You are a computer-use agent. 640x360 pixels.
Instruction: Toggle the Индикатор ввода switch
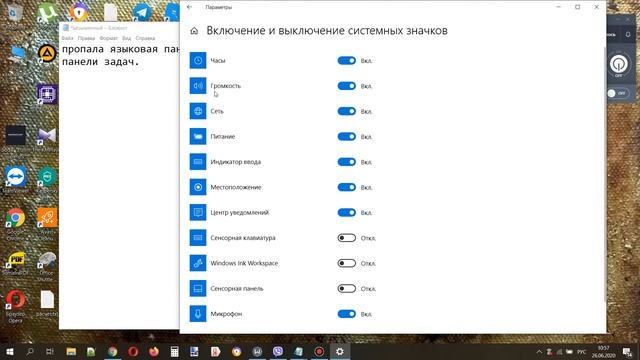pos(347,162)
